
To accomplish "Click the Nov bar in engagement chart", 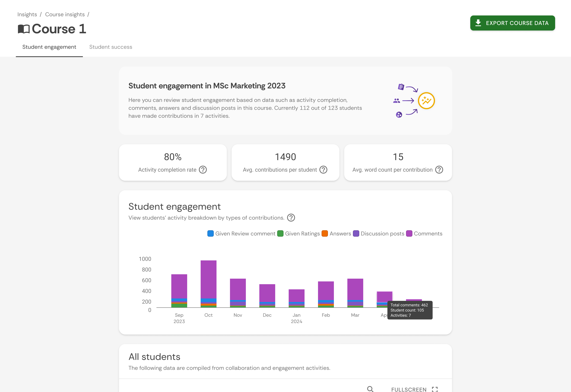I will [238, 293].
